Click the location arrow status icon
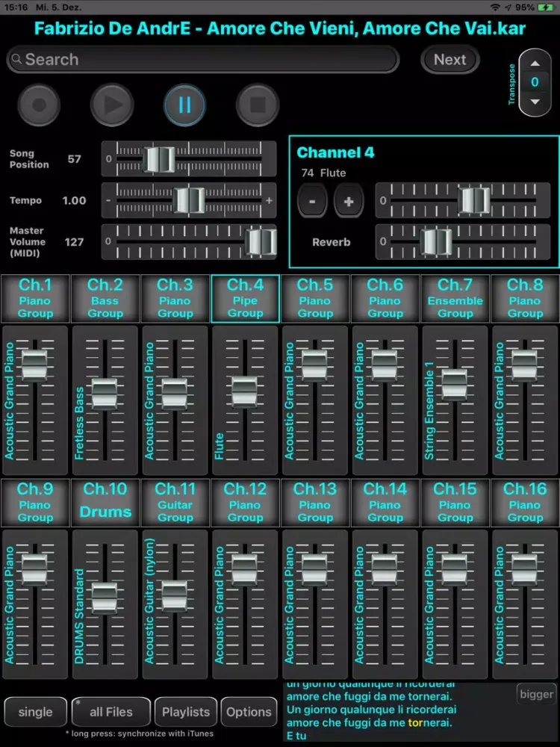Viewport: 560px width, 747px height. pos(508,7)
